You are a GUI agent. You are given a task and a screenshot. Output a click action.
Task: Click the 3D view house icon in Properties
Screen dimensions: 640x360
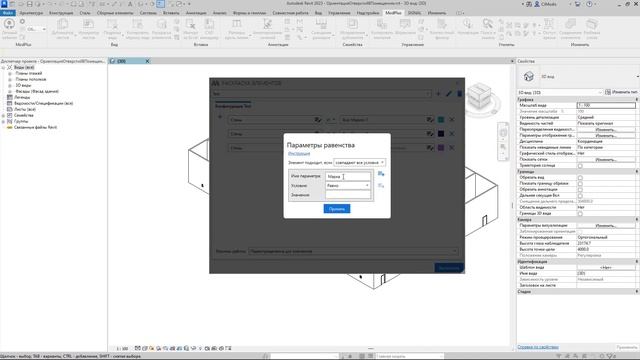click(529, 76)
